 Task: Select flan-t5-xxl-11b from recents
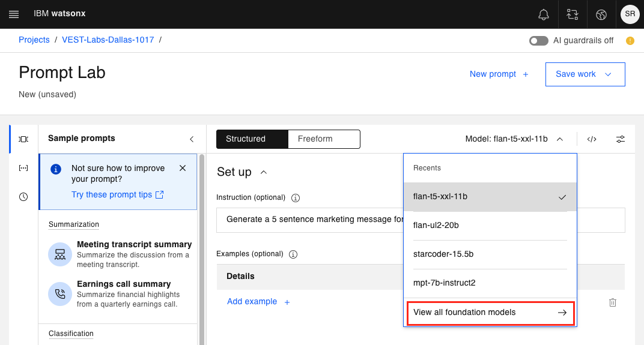pos(490,197)
